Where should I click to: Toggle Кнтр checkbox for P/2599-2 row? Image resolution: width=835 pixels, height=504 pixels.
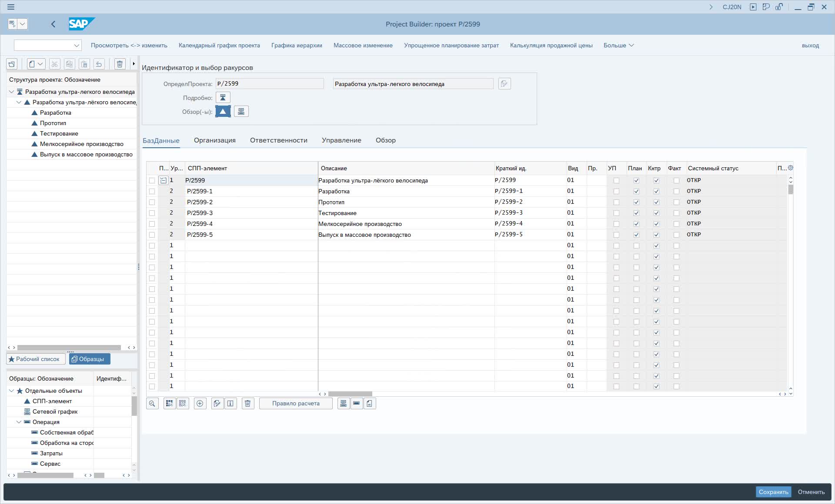656,202
